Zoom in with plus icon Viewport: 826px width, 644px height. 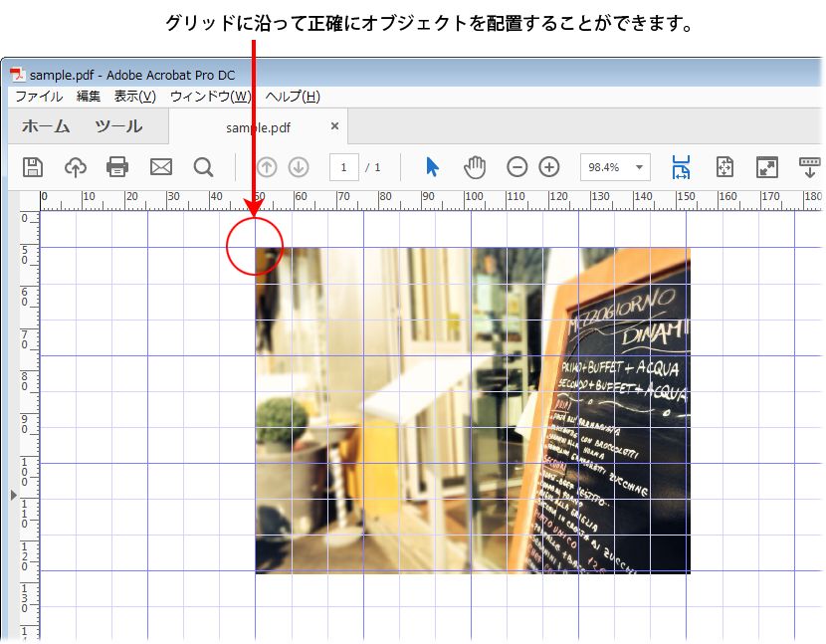[549, 167]
